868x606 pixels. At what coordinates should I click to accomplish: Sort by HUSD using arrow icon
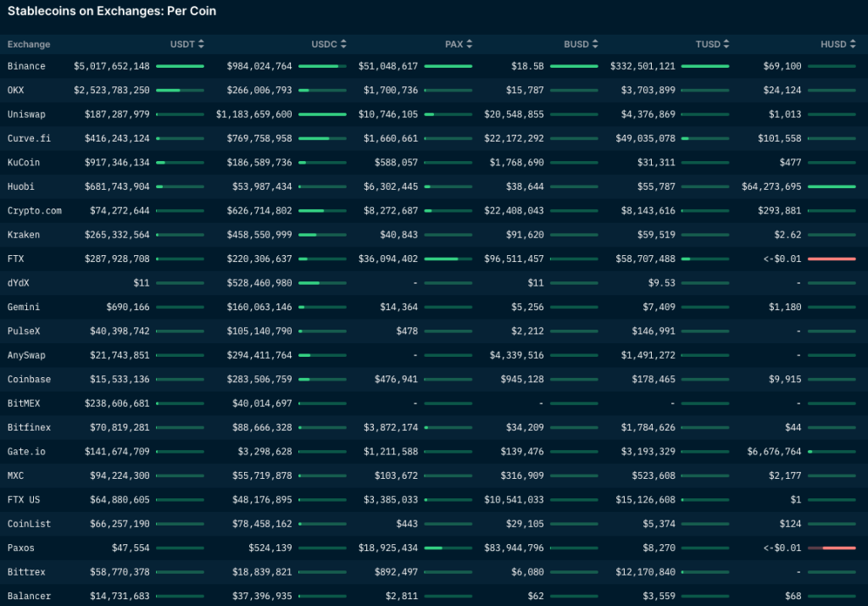tap(852, 44)
